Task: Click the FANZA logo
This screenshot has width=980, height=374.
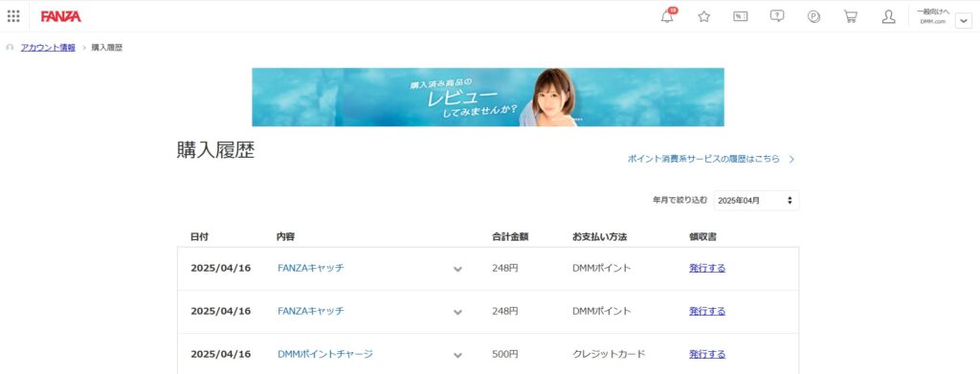Action: (x=60, y=16)
